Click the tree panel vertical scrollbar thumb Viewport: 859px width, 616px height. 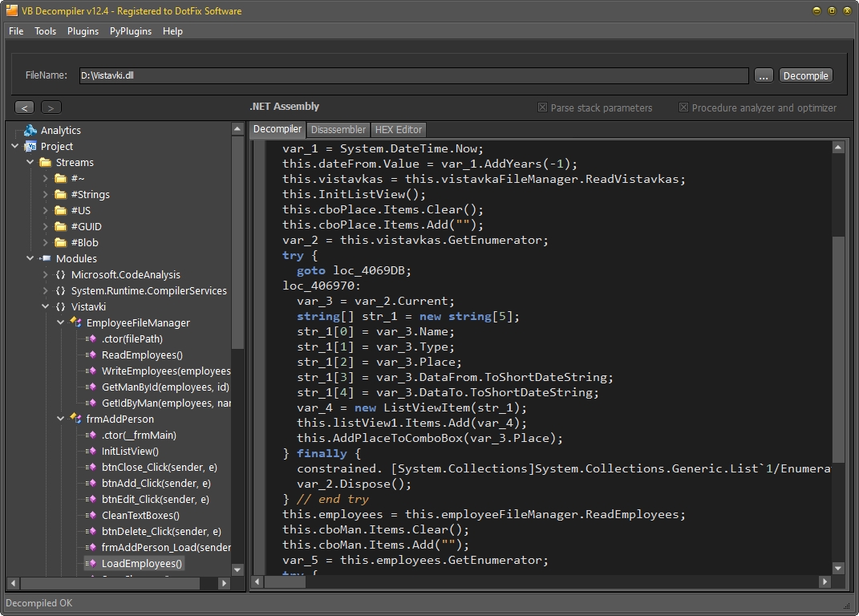tap(237, 242)
